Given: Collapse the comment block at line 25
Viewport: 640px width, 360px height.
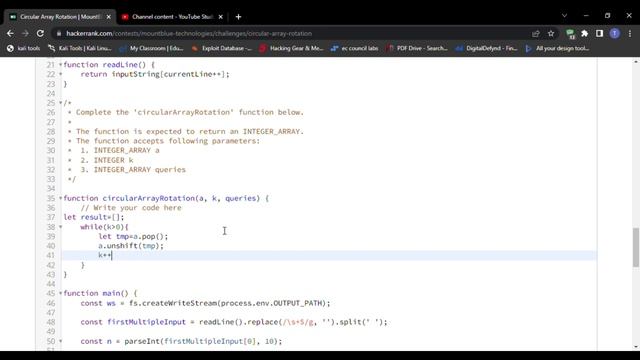Looking at the screenshot, I should [x=60, y=103].
